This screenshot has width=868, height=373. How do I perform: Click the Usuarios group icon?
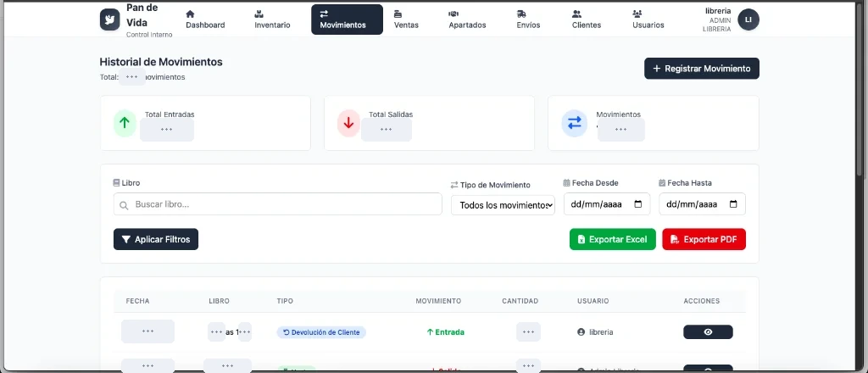(637, 14)
